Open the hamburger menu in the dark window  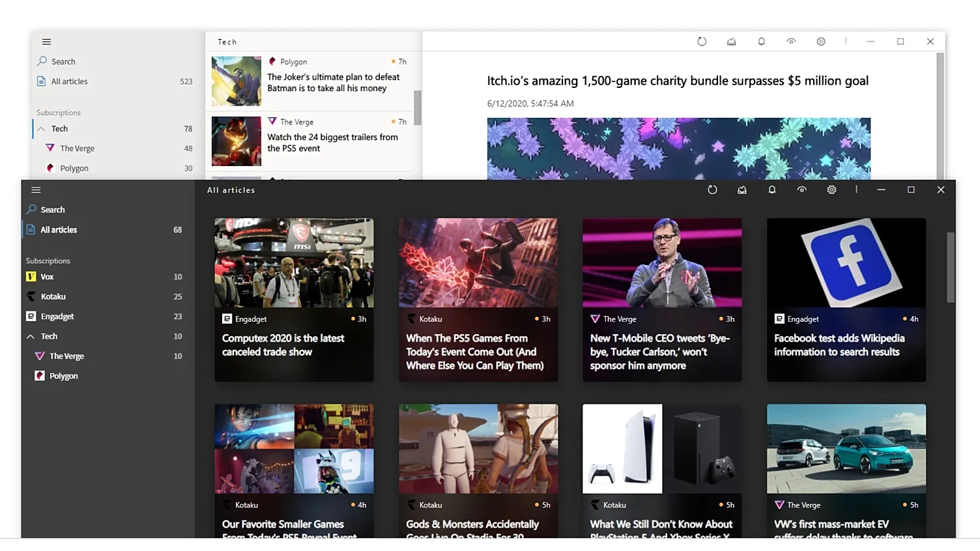pos(36,190)
